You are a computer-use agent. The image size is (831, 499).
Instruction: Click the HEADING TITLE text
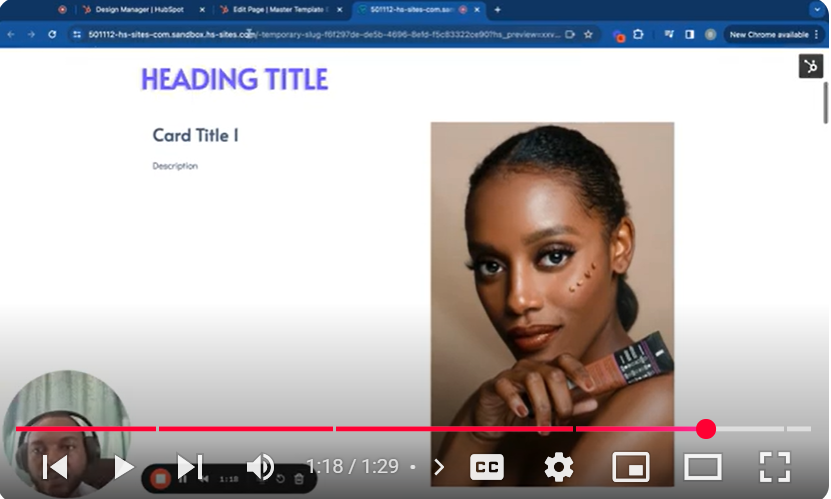(234, 80)
